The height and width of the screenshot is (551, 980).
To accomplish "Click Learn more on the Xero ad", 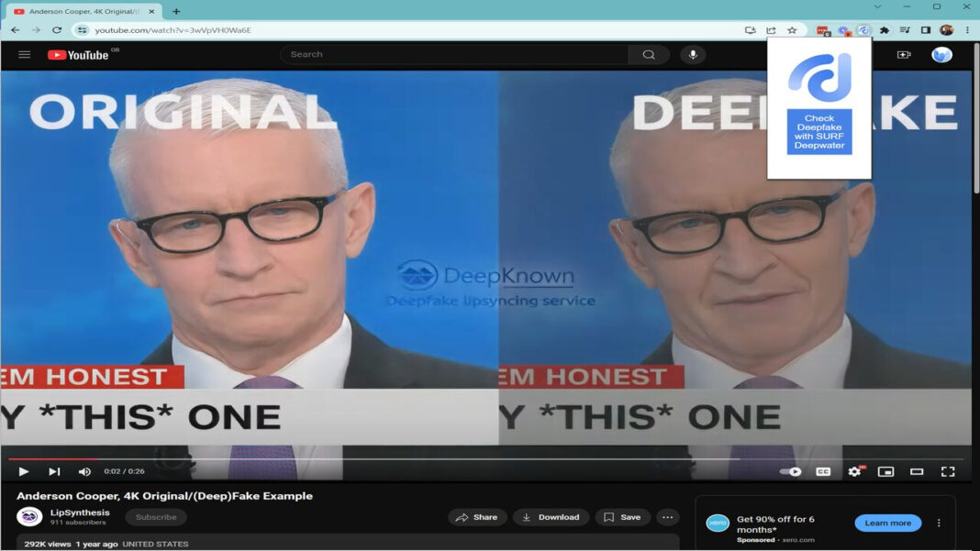I will tap(886, 523).
